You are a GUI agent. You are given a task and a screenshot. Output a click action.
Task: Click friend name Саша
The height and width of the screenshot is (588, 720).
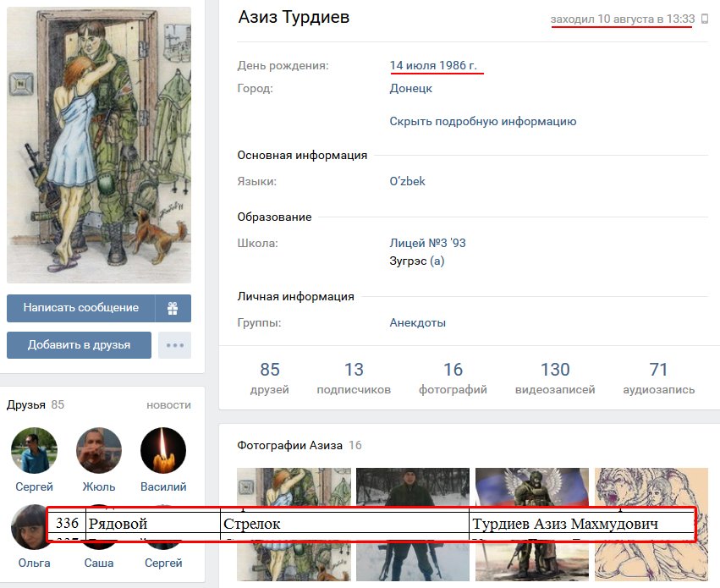99,563
